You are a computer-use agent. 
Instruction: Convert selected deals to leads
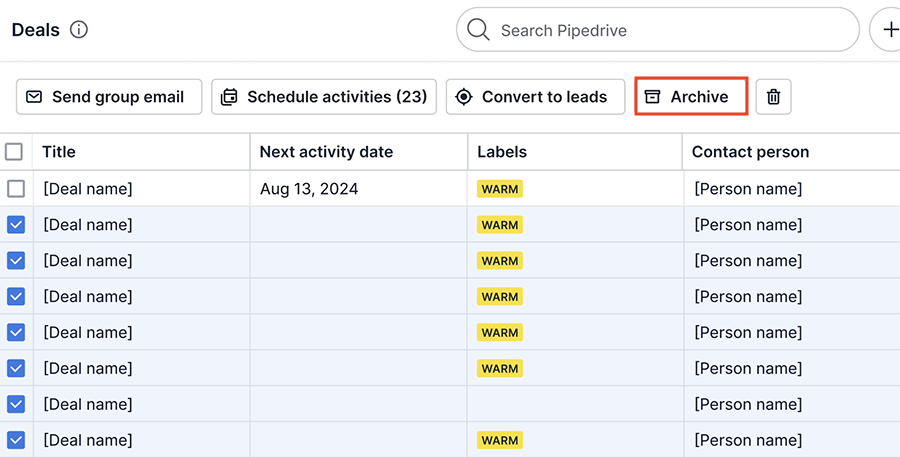535,97
